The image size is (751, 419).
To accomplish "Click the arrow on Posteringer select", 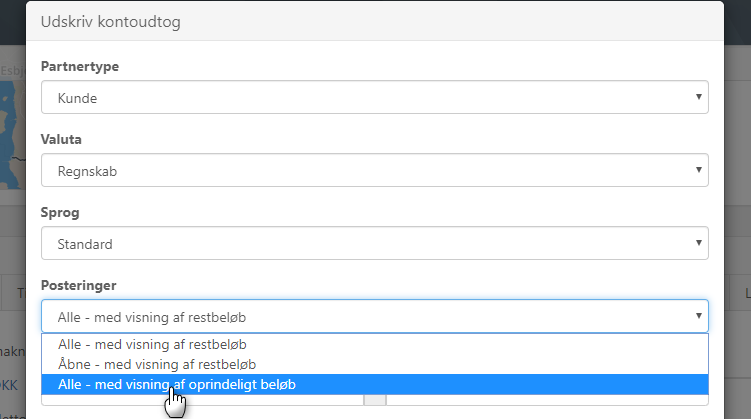I will (697, 316).
